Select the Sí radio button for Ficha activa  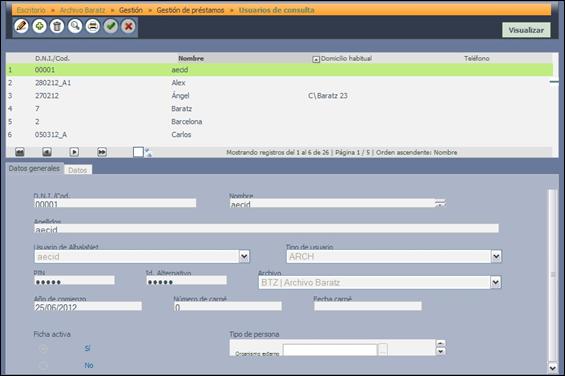coord(43,349)
